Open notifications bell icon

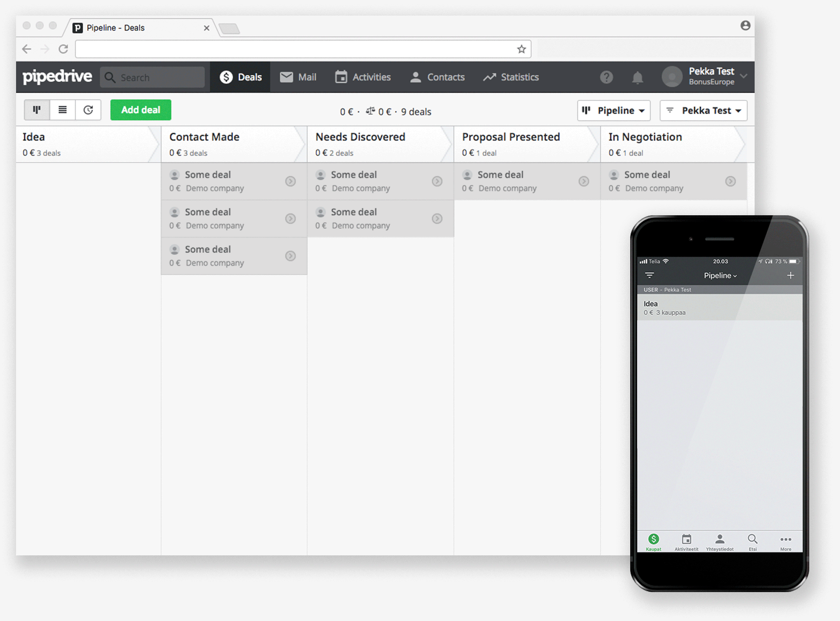(637, 78)
